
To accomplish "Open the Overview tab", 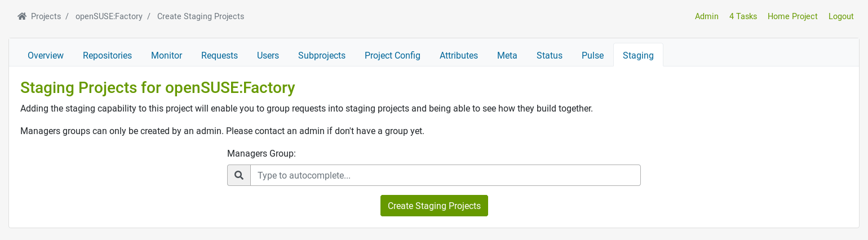I will [46, 55].
